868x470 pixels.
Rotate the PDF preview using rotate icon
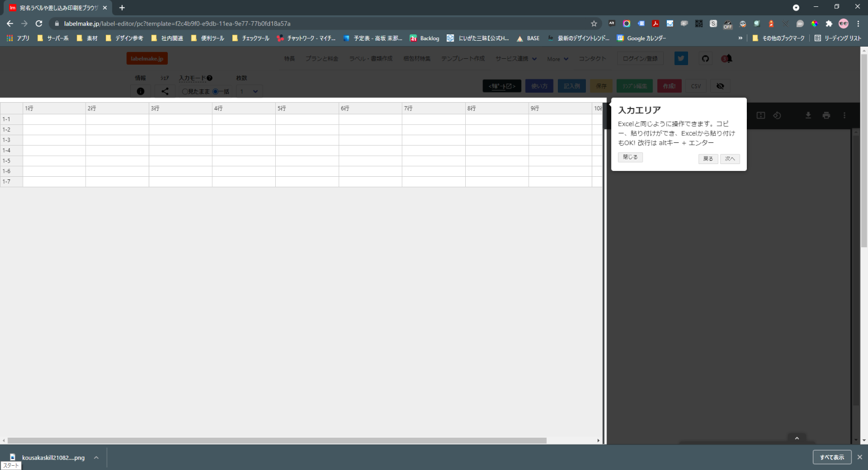pyautogui.click(x=777, y=115)
